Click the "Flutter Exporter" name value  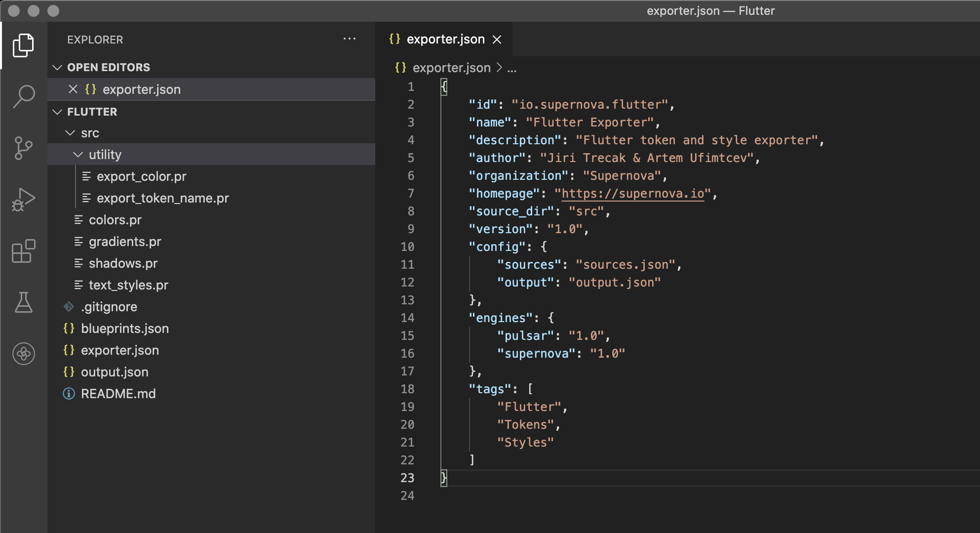tap(589, 122)
